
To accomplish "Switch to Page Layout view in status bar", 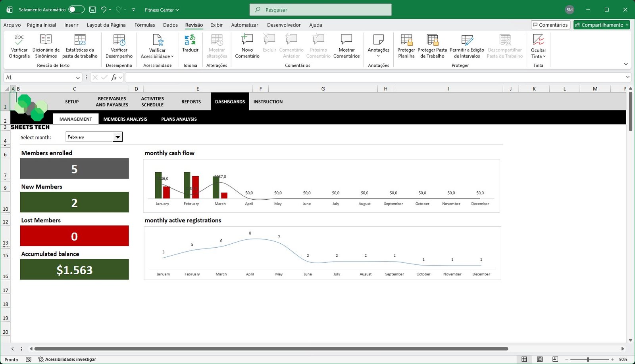I will pos(540,359).
